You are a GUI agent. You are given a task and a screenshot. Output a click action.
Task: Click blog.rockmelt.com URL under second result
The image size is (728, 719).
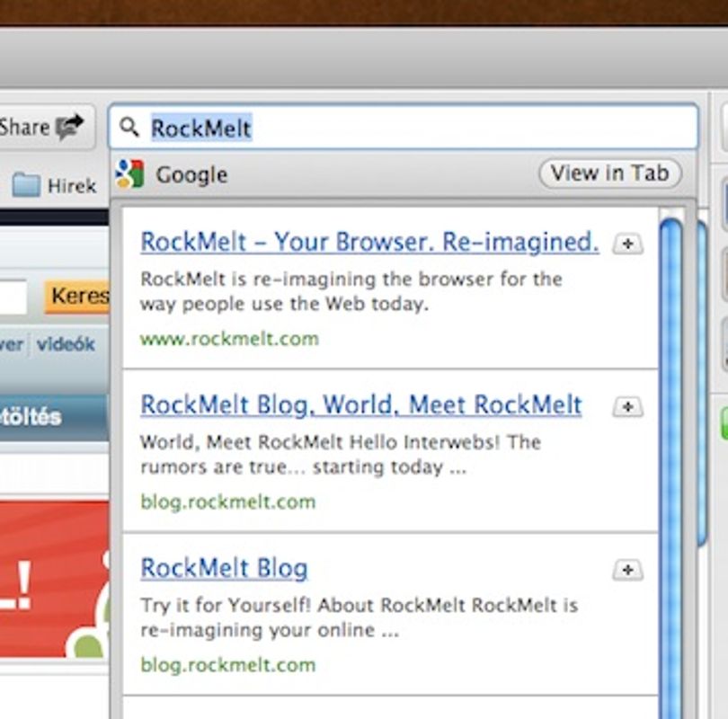[228, 502]
